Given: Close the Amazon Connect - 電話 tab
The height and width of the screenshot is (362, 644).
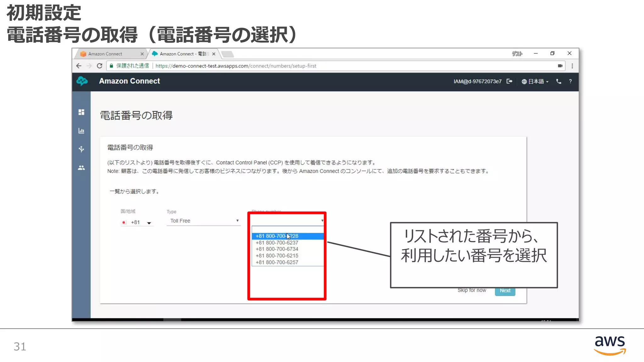Looking at the screenshot, I should tap(214, 54).
